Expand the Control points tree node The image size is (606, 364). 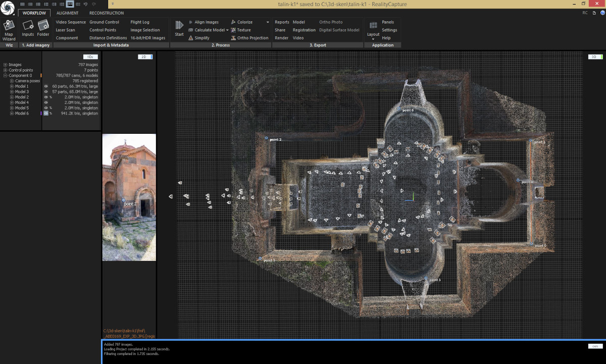pos(5,70)
